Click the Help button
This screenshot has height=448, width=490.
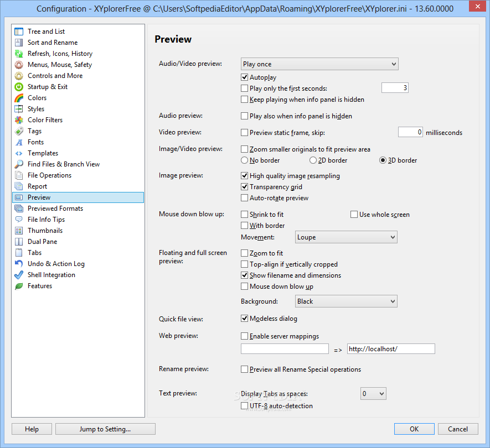coord(32,429)
